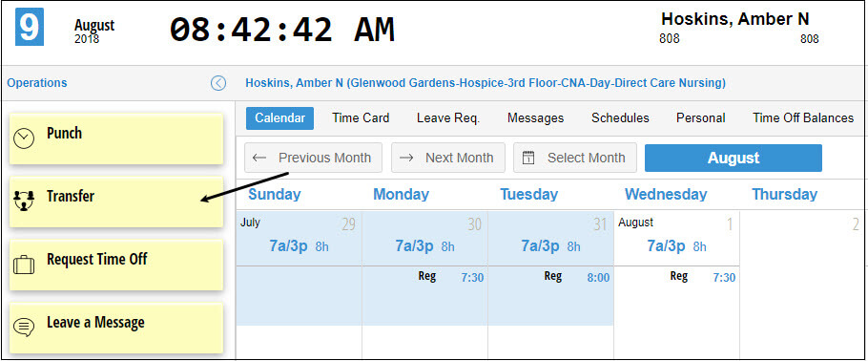Click the calendar icon on Select Month
The width and height of the screenshot is (868, 361).
tap(528, 158)
